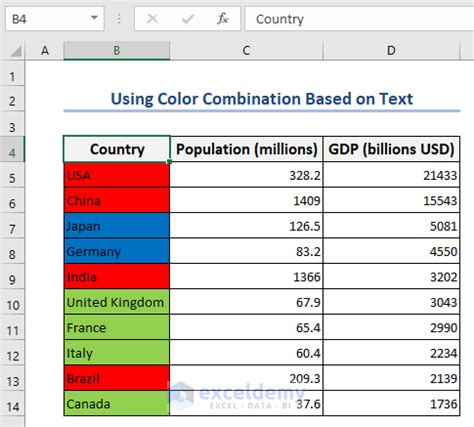Viewport: 474px width, 427px height.
Task: Select GDP cell 3202
Action: pos(391,276)
